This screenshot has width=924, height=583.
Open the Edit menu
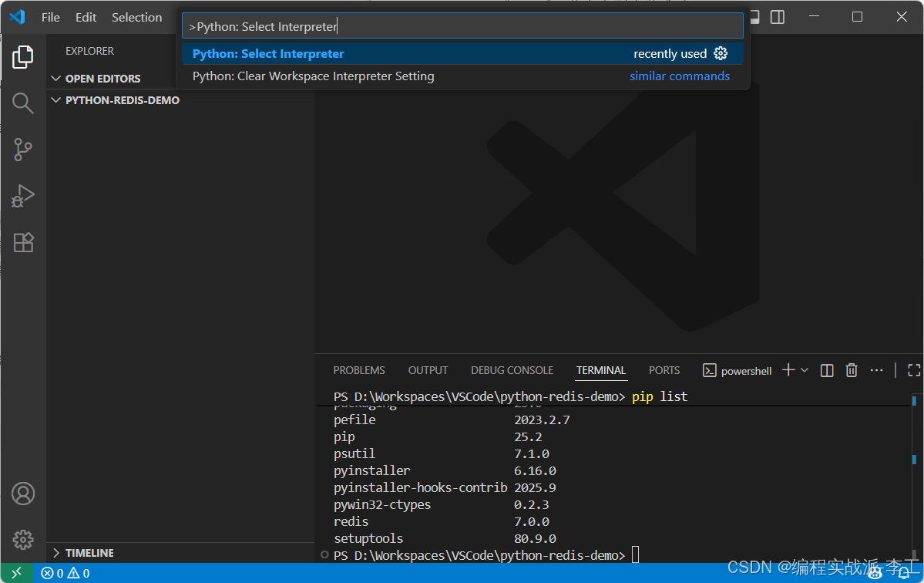pyautogui.click(x=86, y=17)
